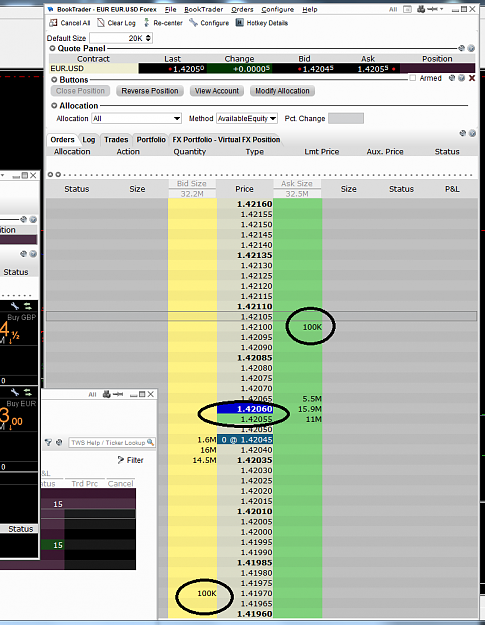Click the 100K ask size at 1.42100
The image size is (485, 625).
[298, 327]
